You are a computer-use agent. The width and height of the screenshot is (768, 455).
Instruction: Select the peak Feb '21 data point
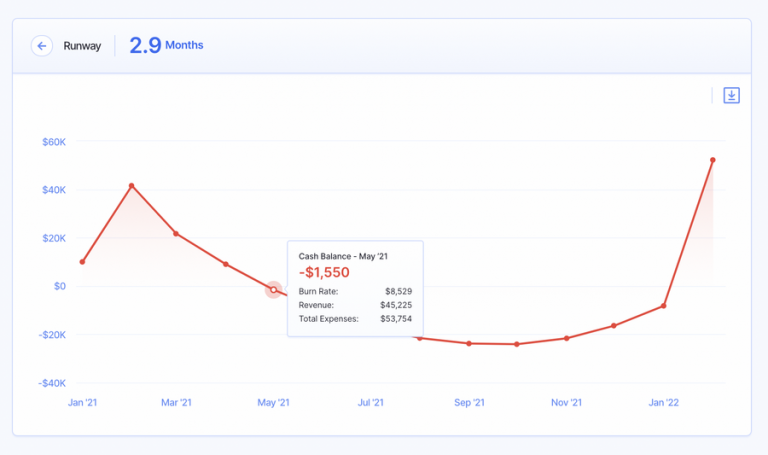[131, 186]
